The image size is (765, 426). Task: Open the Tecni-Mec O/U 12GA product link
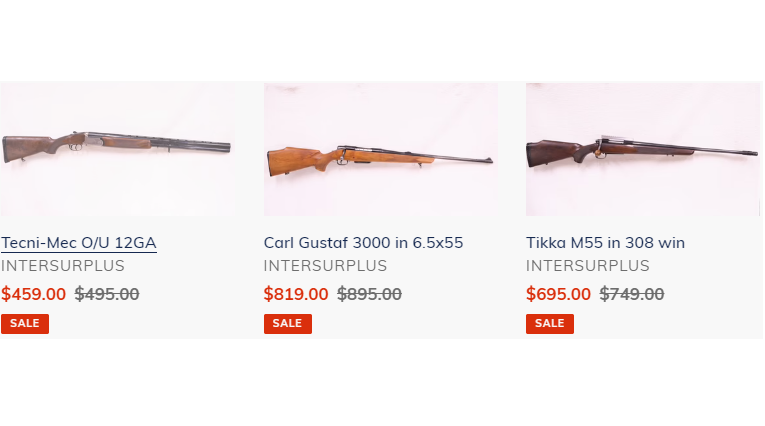(78, 243)
